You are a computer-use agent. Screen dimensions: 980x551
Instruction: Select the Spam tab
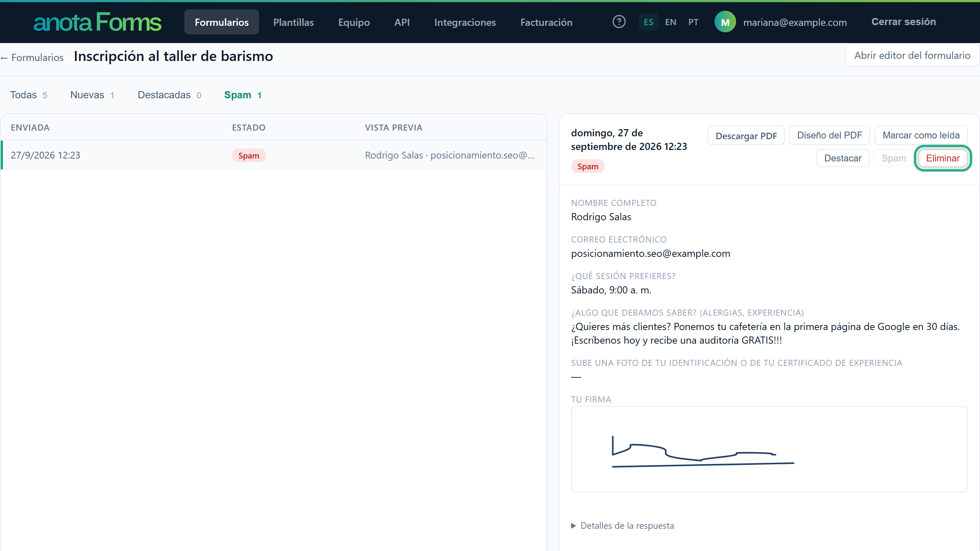[x=243, y=95]
